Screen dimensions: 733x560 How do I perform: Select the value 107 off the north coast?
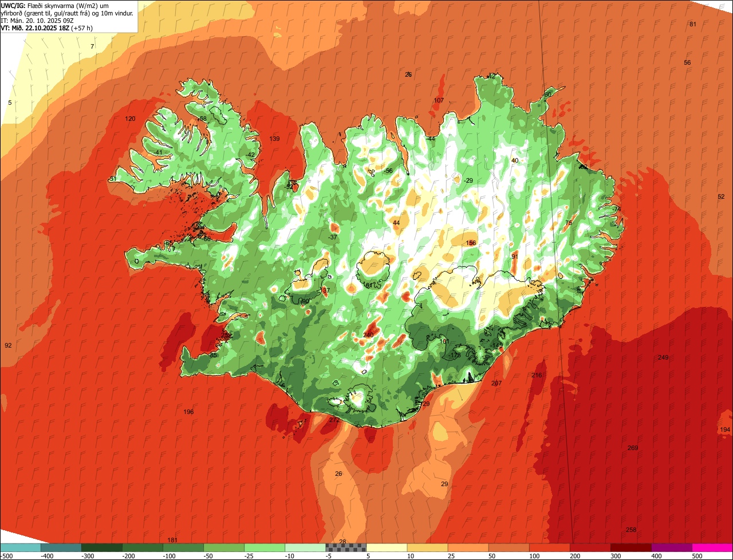[439, 100]
